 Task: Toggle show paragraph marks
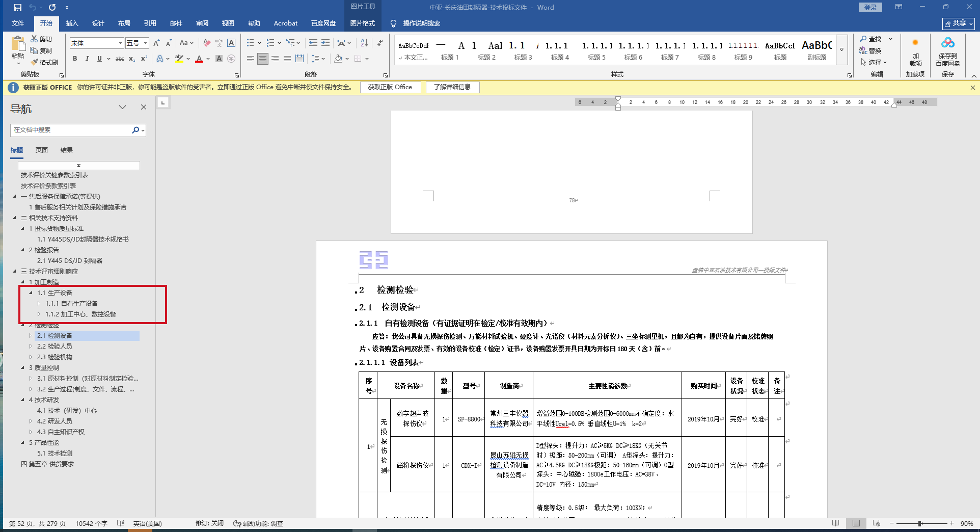click(x=380, y=43)
